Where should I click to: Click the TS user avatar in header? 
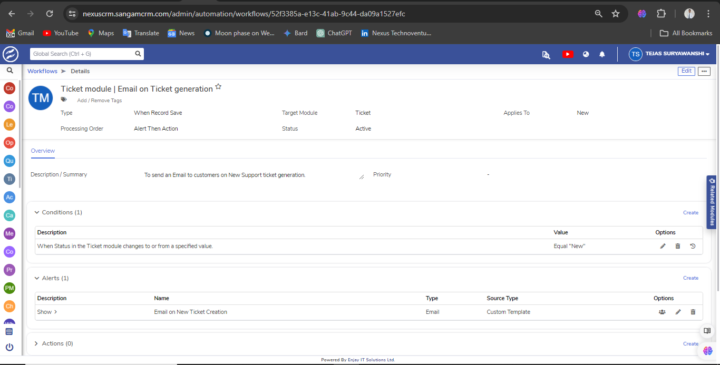click(x=635, y=54)
